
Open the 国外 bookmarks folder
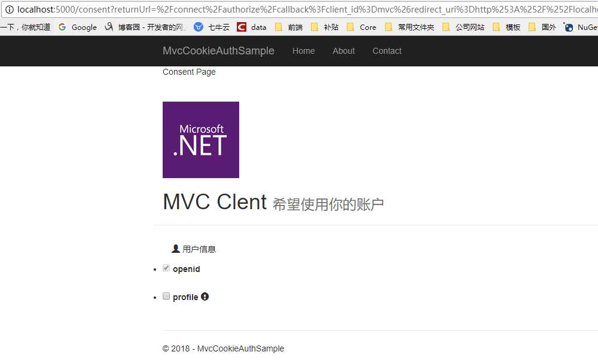pyautogui.click(x=542, y=27)
